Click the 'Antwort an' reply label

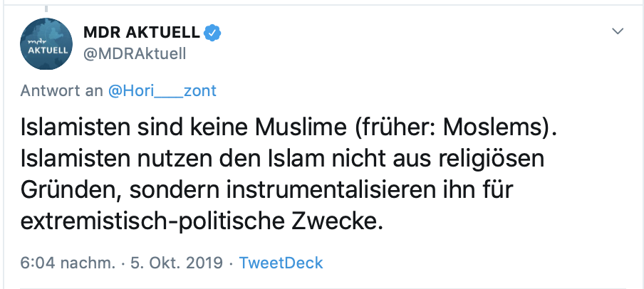tap(62, 91)
